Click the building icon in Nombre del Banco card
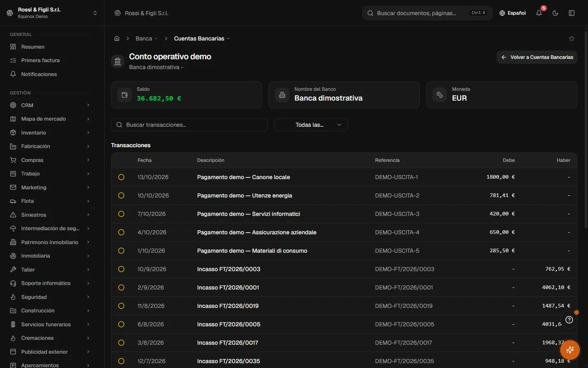 282,95
